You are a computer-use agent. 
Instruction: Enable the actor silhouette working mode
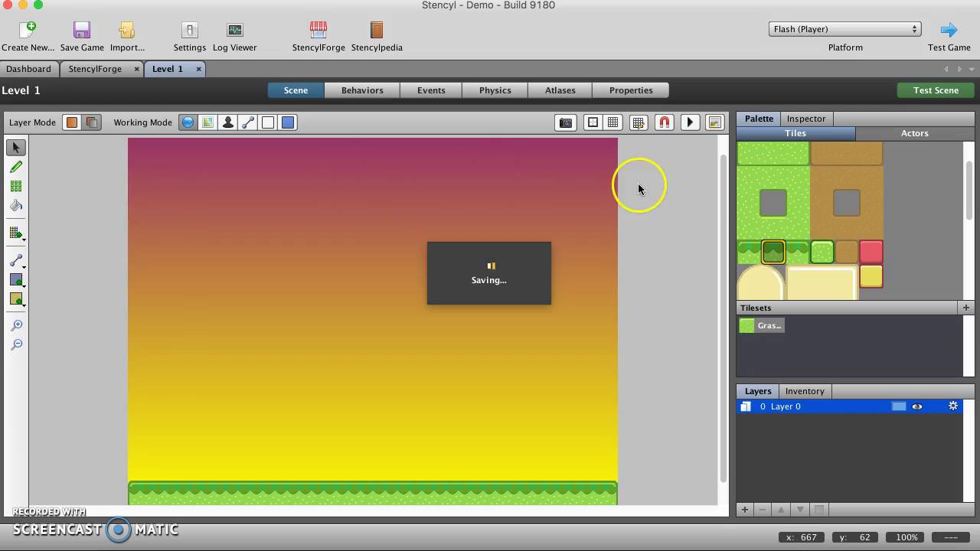(x=227, y=122)
